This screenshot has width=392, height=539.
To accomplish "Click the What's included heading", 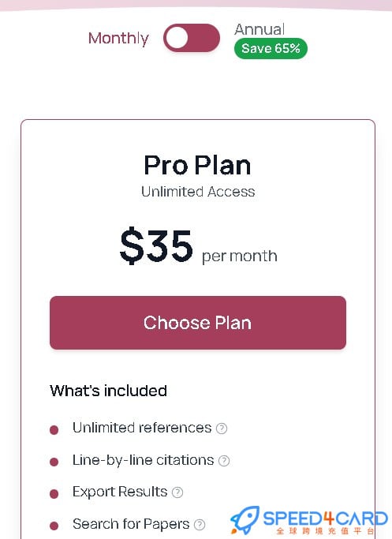I will tap(109, 391).
